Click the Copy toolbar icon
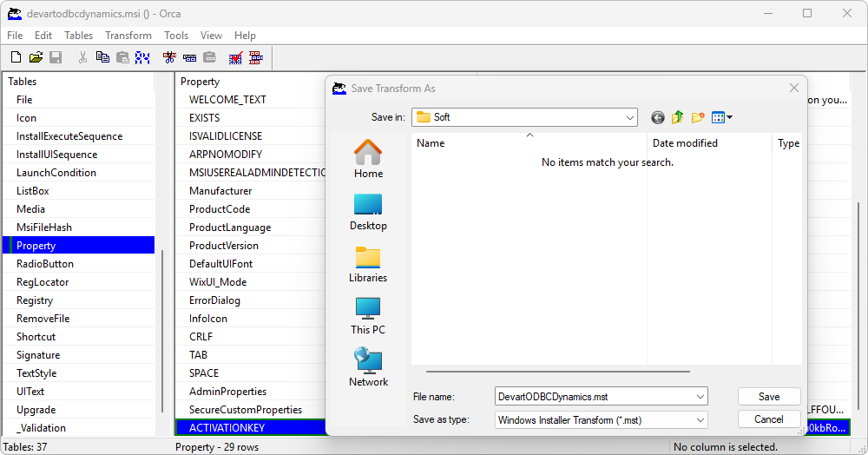 (102, 57)
